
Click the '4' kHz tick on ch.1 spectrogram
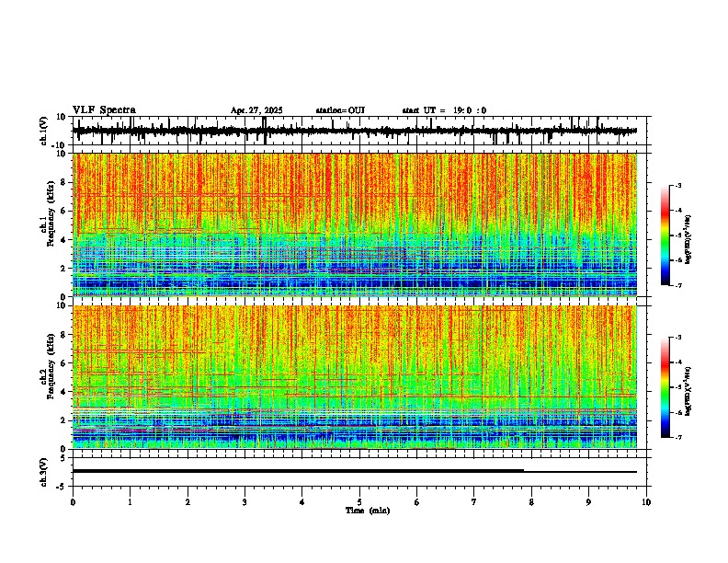(64, 240)
